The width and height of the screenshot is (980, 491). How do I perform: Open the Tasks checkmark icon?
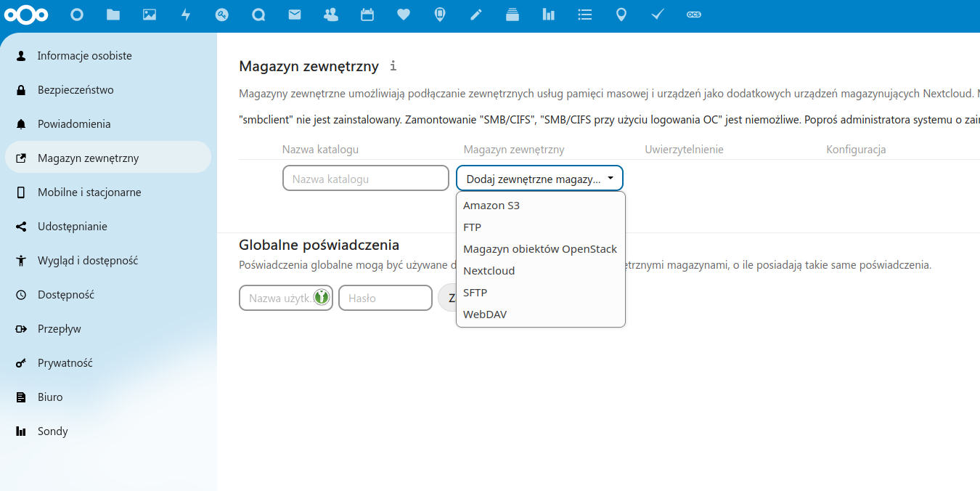pos(658,15)
